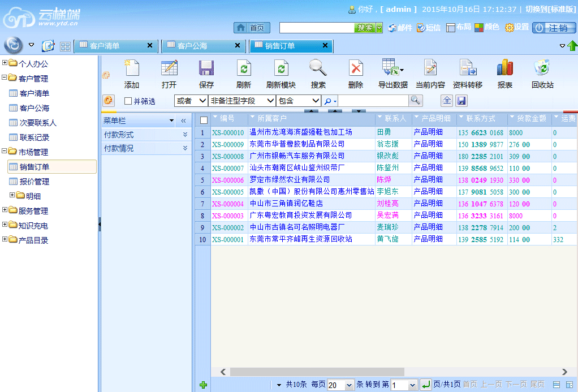Click the green plus icon at bottom
The height and width of the screenshot is (392, 578).
pos(203,385)
